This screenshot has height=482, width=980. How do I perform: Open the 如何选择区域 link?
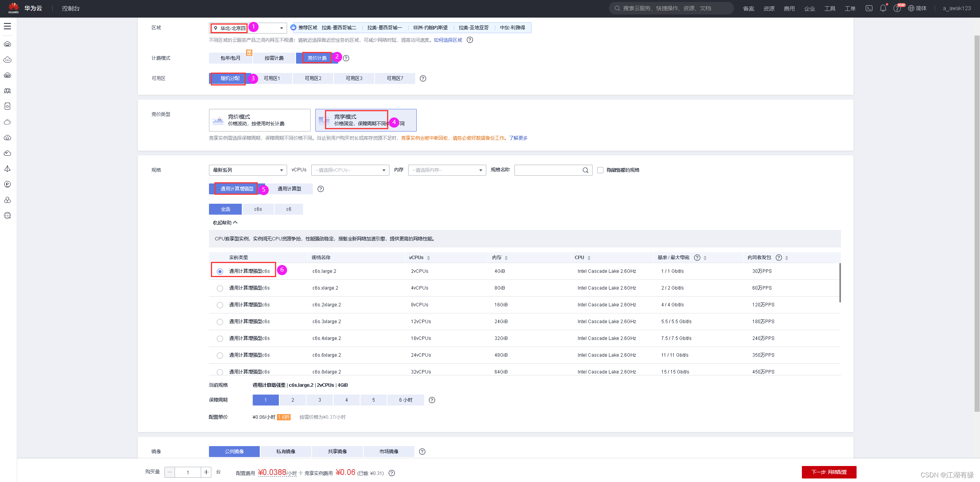pyautogui.click(x=448, y=40)
